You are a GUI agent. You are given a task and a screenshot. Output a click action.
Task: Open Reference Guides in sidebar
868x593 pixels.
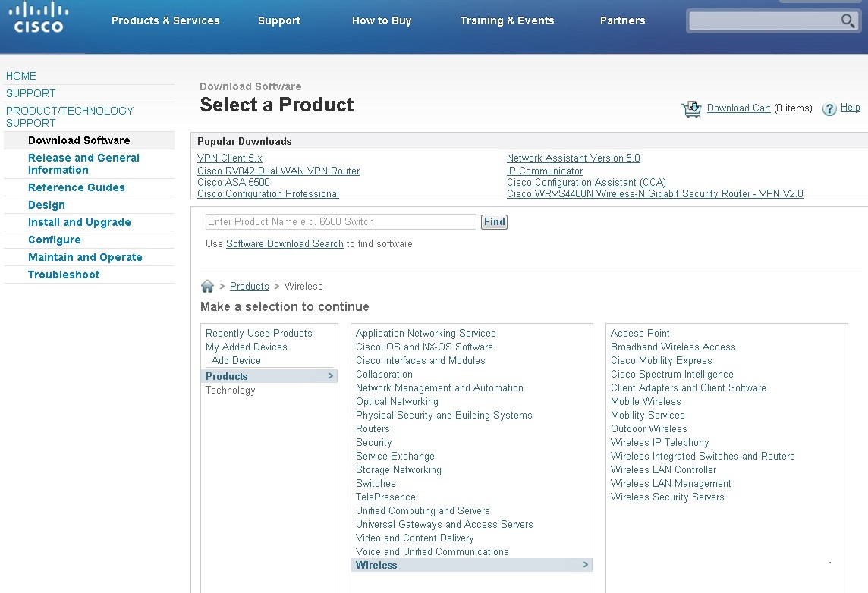coord(77,187)
